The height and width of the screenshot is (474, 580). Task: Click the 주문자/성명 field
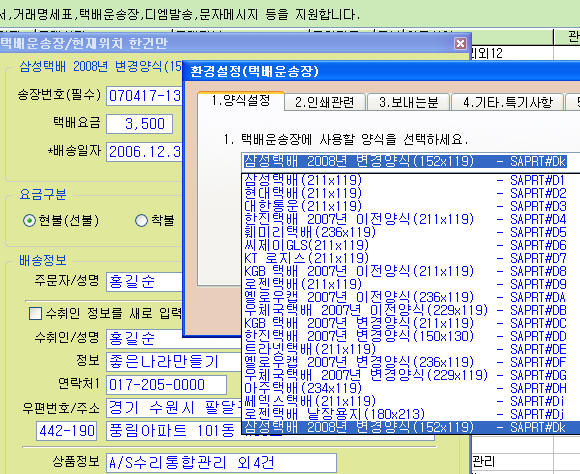point(144,282)
